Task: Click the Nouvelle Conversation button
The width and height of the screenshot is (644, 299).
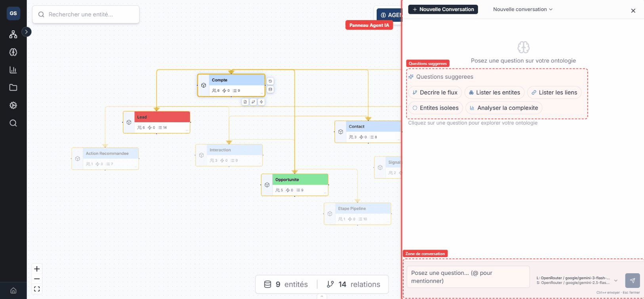Action: coord(443,9)
